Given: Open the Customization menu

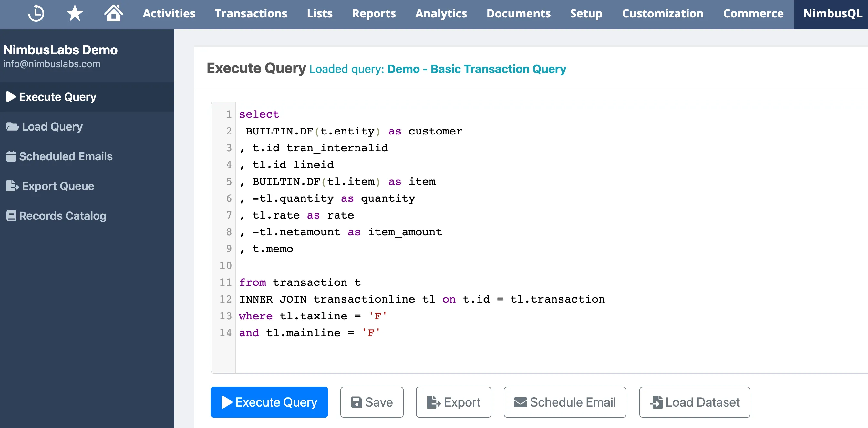Looking at the screenshot, I should pyautogui.click(x=662, y=14).
